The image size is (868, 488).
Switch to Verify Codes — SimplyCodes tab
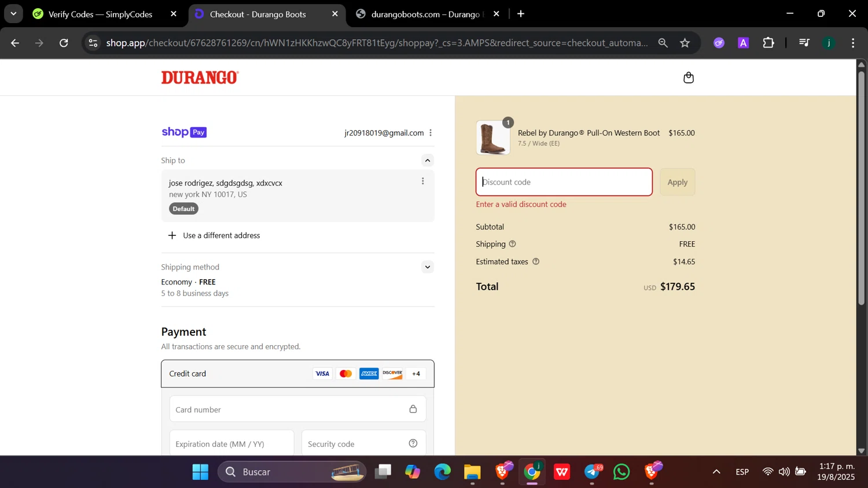click(100, 14)
